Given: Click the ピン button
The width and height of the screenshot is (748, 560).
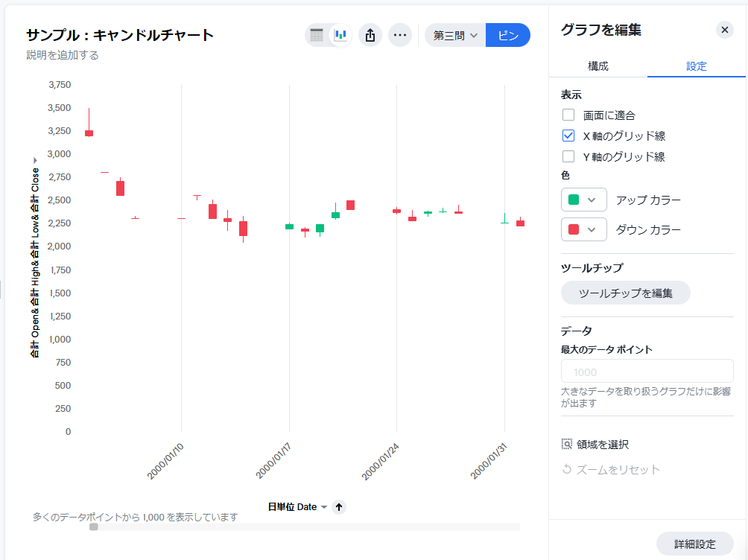Looking at the screenshot, I should point(508,35).
